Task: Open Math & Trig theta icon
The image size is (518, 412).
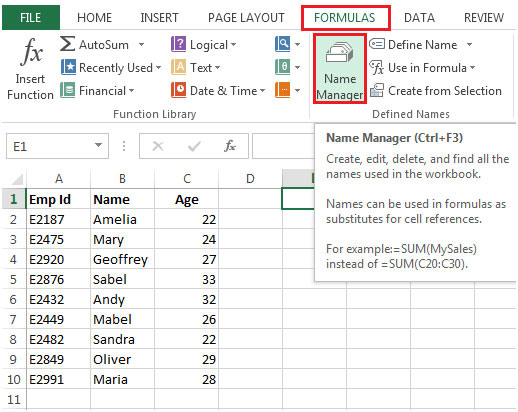Action: click(x=282, y=67)
